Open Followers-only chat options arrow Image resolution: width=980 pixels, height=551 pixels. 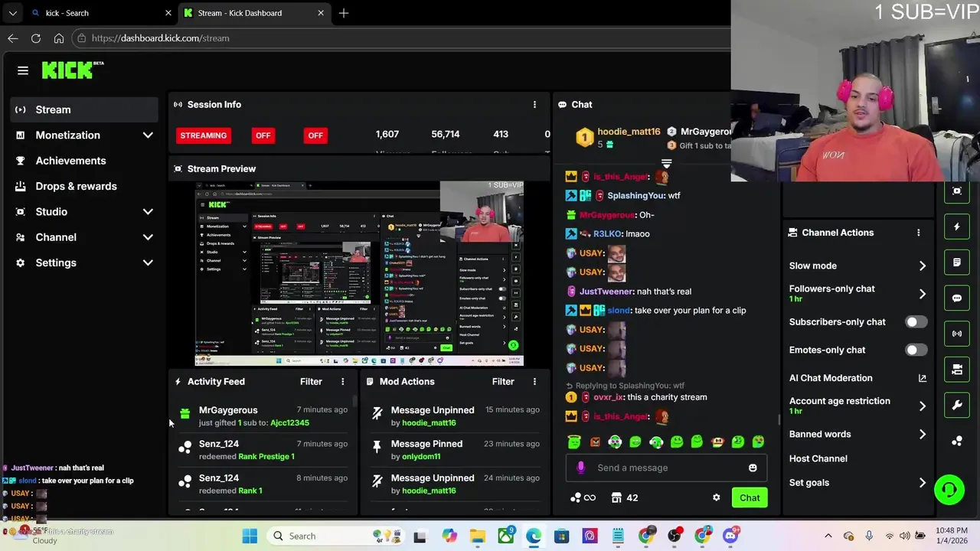(x=922, y=294)
